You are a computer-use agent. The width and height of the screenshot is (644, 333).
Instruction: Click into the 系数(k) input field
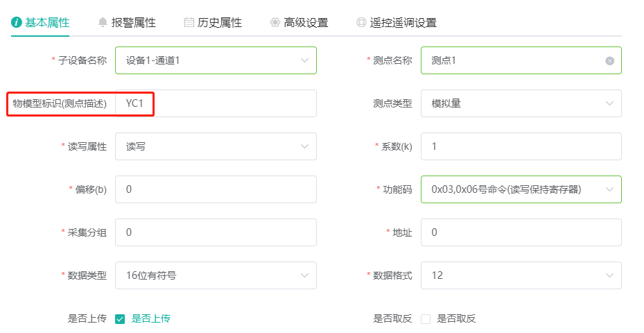[x=521, y=146]
